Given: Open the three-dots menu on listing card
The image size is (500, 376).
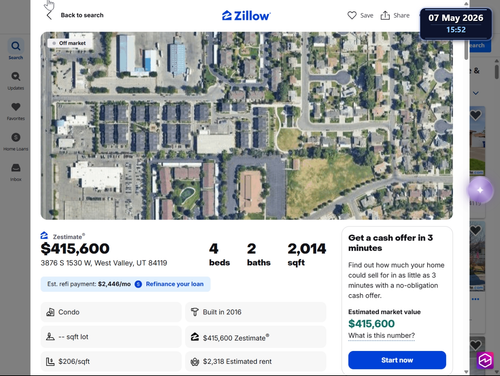Looking at the screenshot, I should (475, 299).
